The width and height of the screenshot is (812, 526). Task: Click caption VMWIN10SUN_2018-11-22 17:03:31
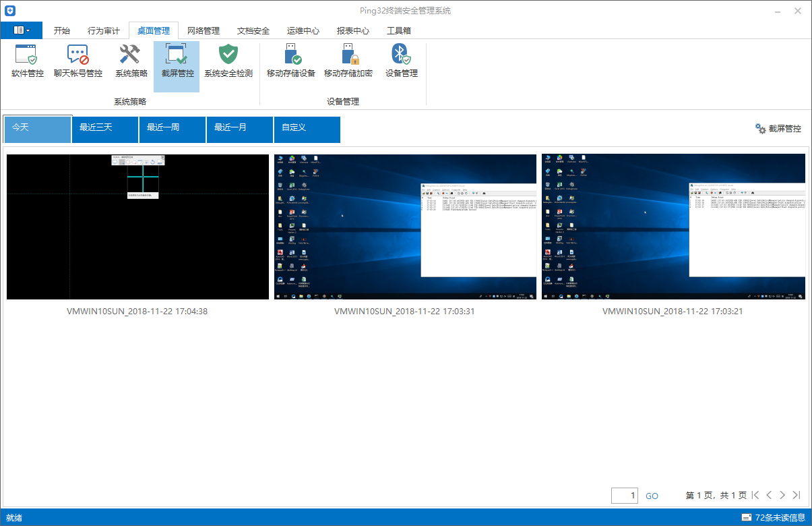(x=405, y=312)
